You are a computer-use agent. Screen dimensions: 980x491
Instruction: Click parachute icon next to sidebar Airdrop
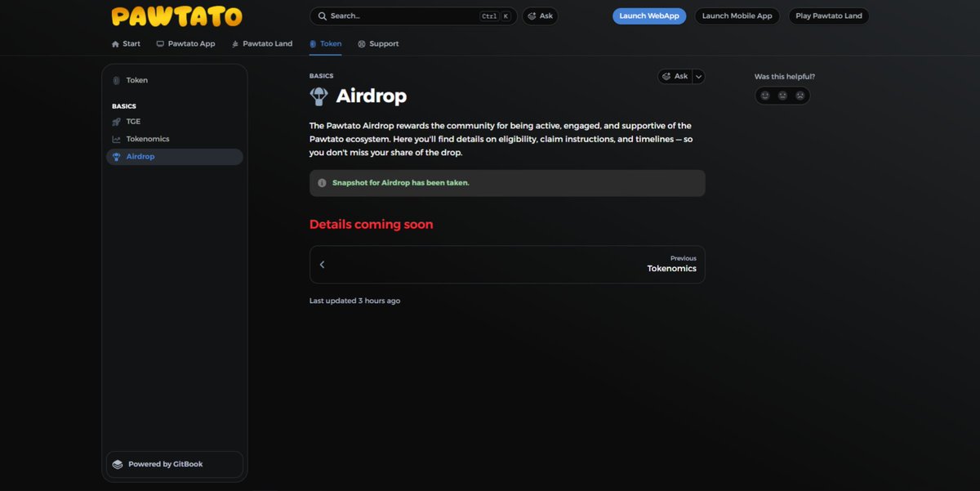(x=117, y=157)
